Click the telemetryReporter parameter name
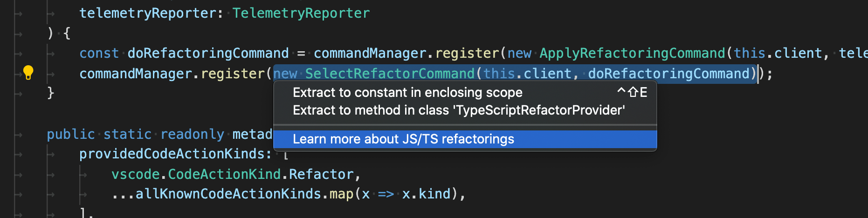 tap(147, 13)
